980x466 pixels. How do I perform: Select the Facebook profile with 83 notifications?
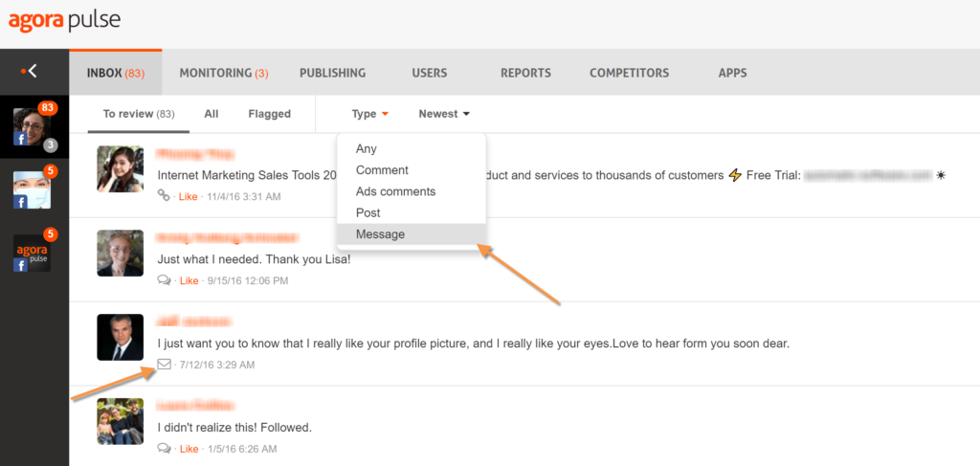click(x=32, y=127)
